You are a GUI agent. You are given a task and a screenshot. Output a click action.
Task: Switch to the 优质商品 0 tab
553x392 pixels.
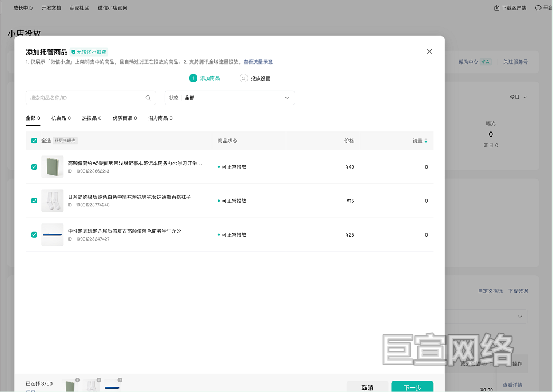125,118
